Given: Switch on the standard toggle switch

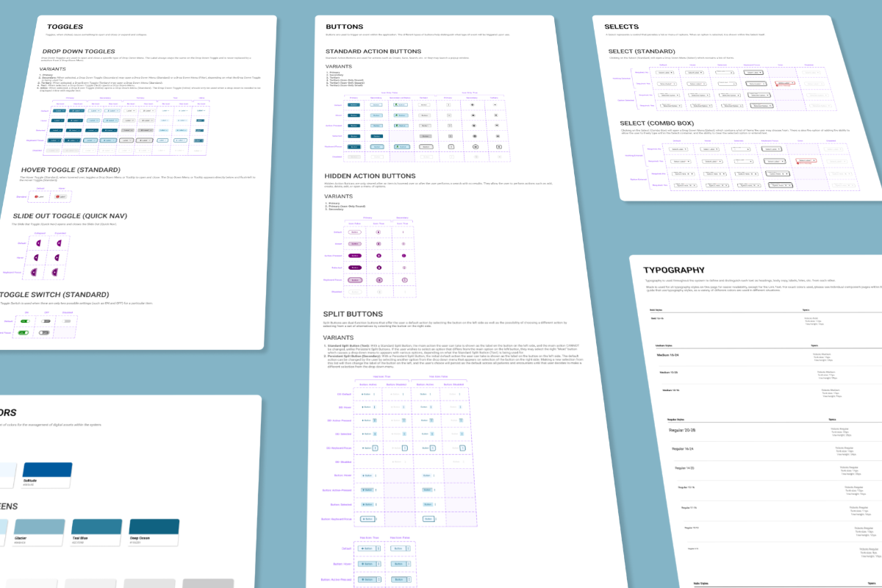Looking at the screenshot, I should 46,320.
